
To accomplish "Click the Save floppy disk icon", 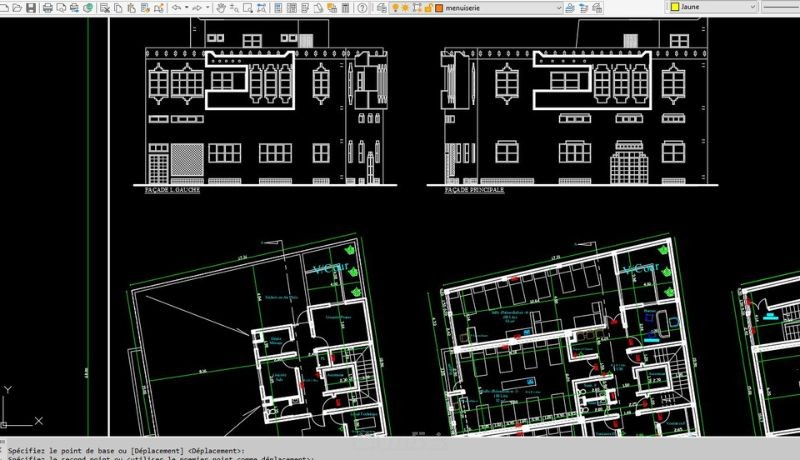I will coord(31,8).
